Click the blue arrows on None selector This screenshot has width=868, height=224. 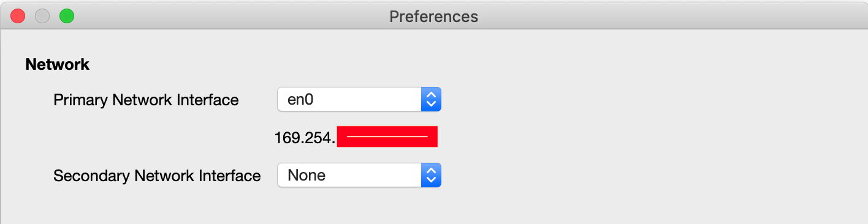click(431, 175)
